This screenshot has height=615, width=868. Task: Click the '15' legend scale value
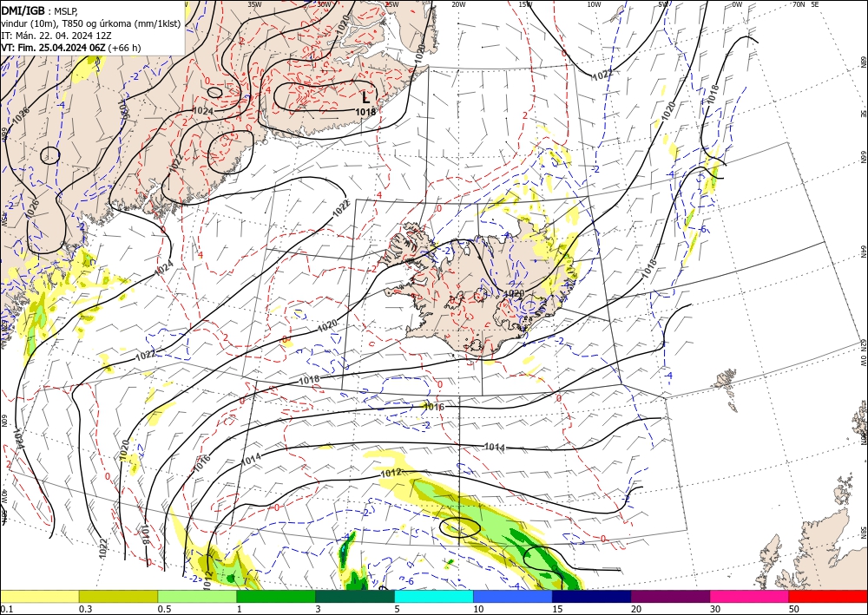point(557,609)
